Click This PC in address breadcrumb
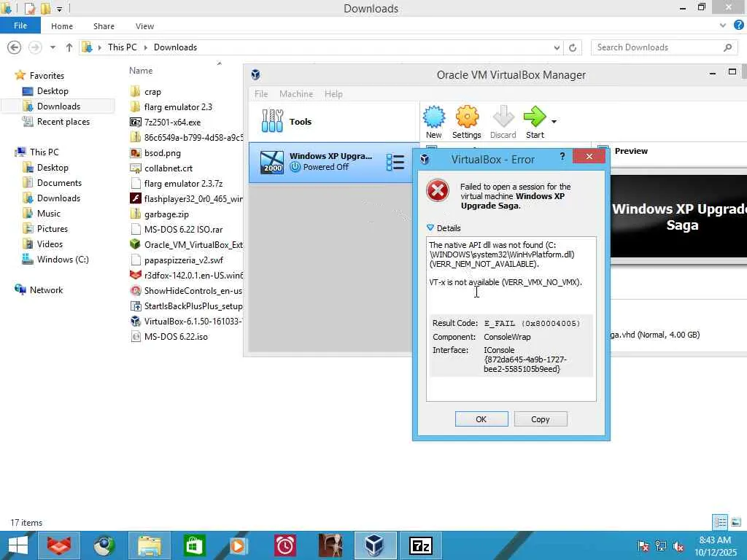Screen dimensions: 747x560 coord(122,47)
